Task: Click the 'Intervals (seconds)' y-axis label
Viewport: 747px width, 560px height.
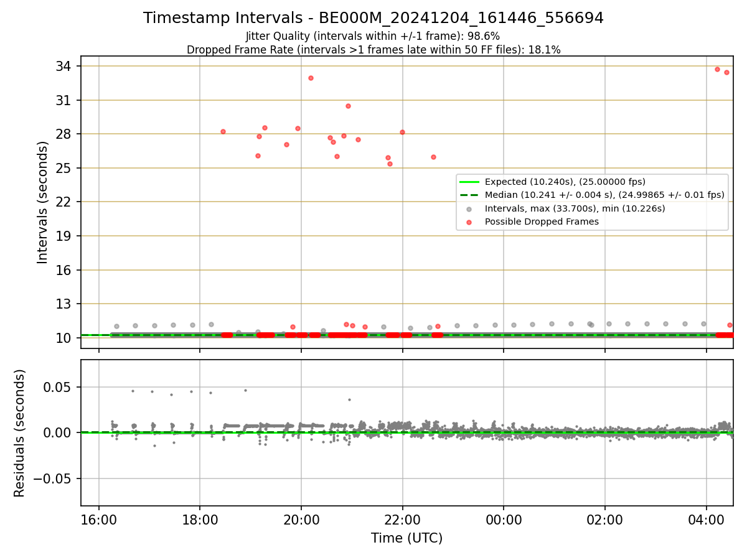Action: [42, 202]
